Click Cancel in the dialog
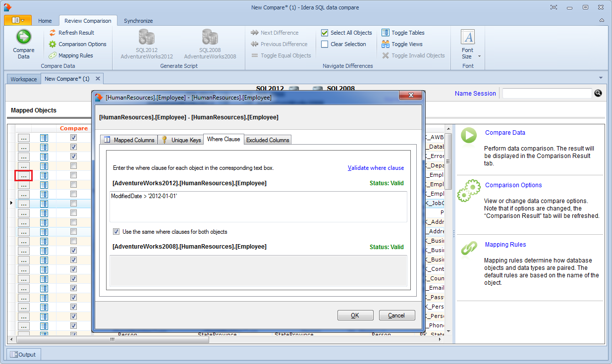The width and height of the screenshot is (612, 364). (x=397, y=315)
